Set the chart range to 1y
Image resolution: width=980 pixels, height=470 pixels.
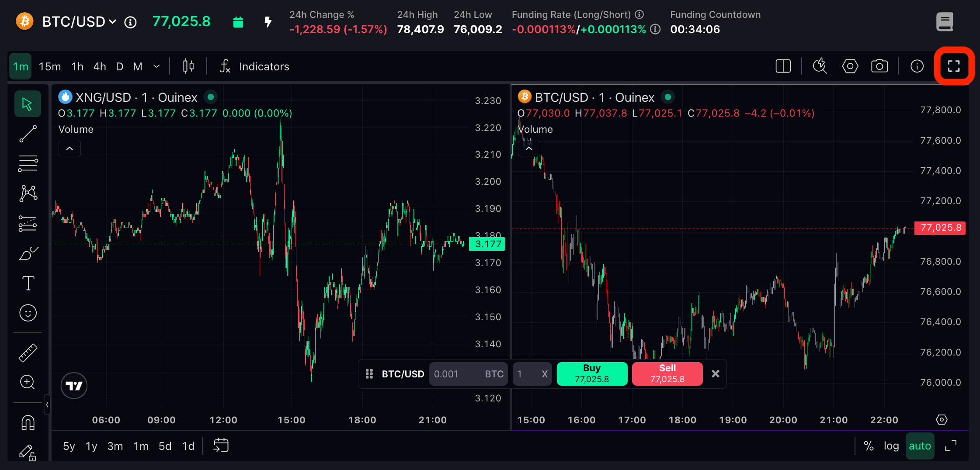pos(91,446)
